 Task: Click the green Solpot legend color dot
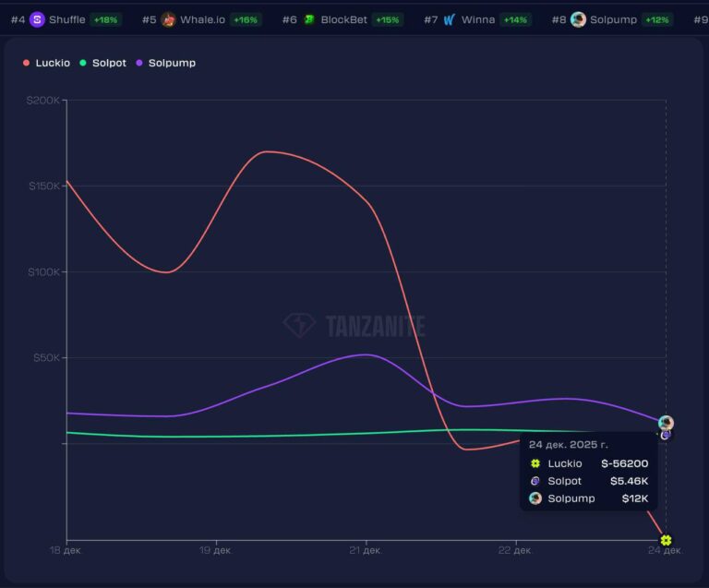pyautogui.click(x=83, y=63)
